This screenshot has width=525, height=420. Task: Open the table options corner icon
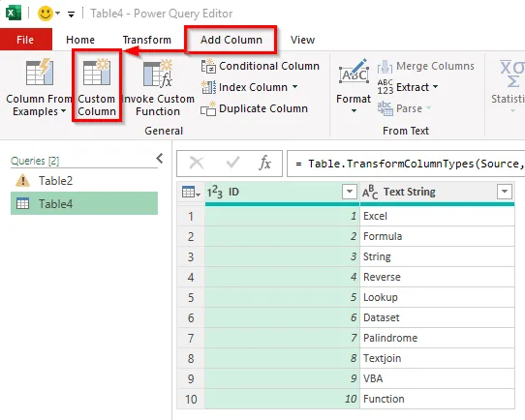tap(191, 192)
